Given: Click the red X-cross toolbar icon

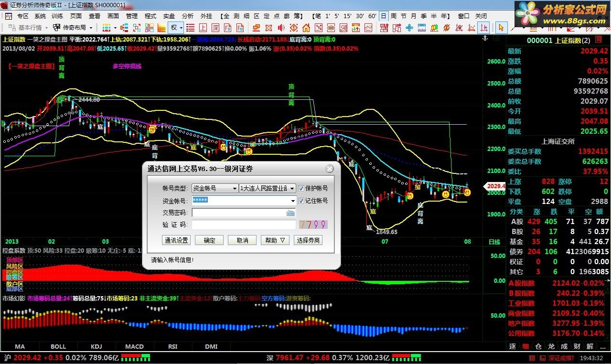Looking at the screenshot, I should [268, 27].
